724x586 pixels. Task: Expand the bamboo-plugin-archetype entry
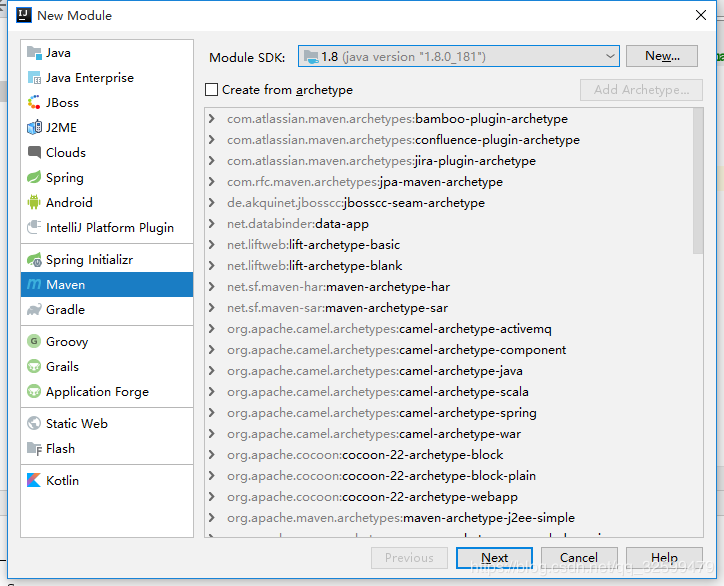coord(212,119)
